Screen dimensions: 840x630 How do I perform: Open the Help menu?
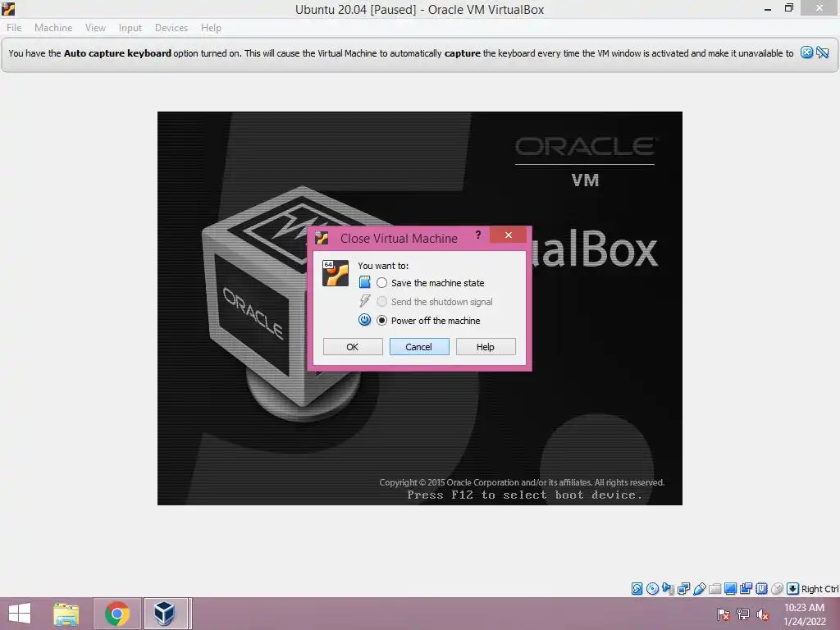pos(211,28)
